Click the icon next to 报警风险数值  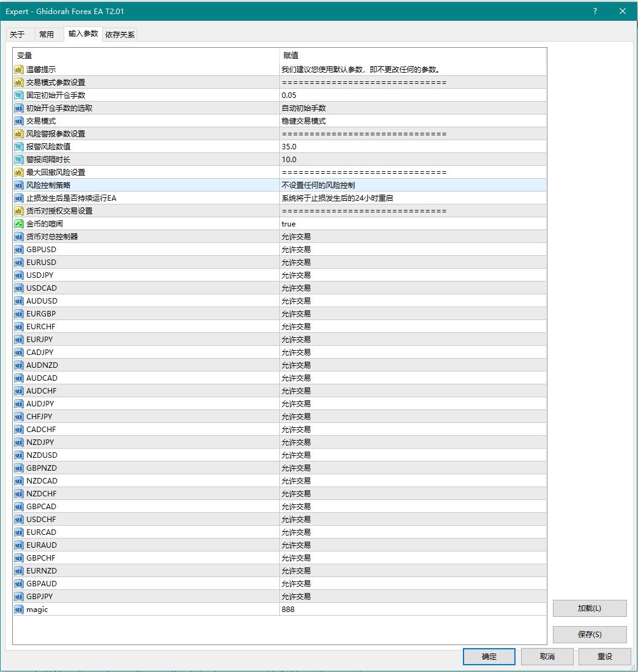click(18, 147)
